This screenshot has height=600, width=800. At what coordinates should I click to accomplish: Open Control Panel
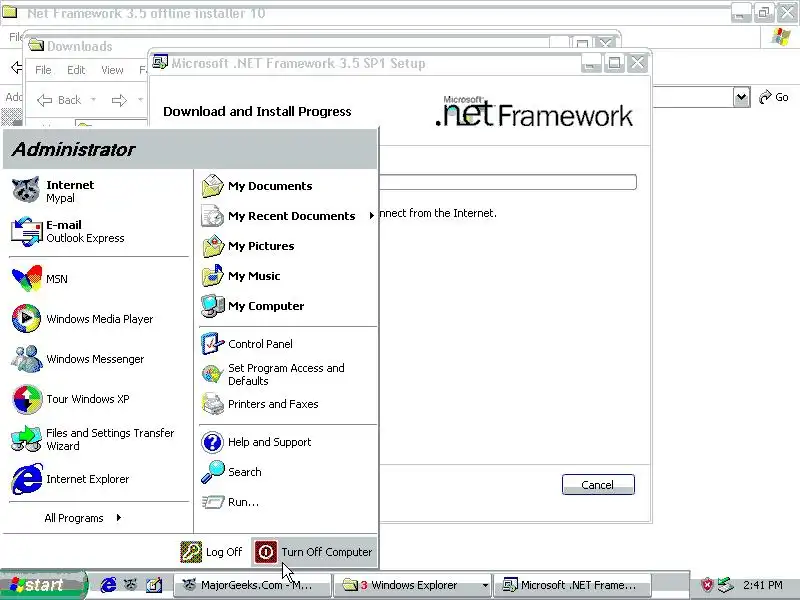[288, 344]
